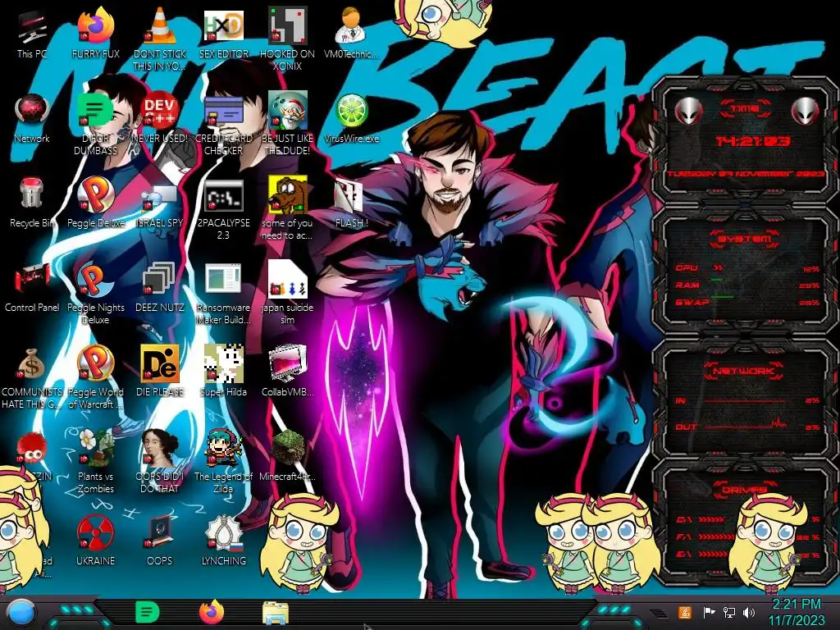840x630 pixels.
Task: Launch Firefox from the taskbar
Action: pos(212,613)
